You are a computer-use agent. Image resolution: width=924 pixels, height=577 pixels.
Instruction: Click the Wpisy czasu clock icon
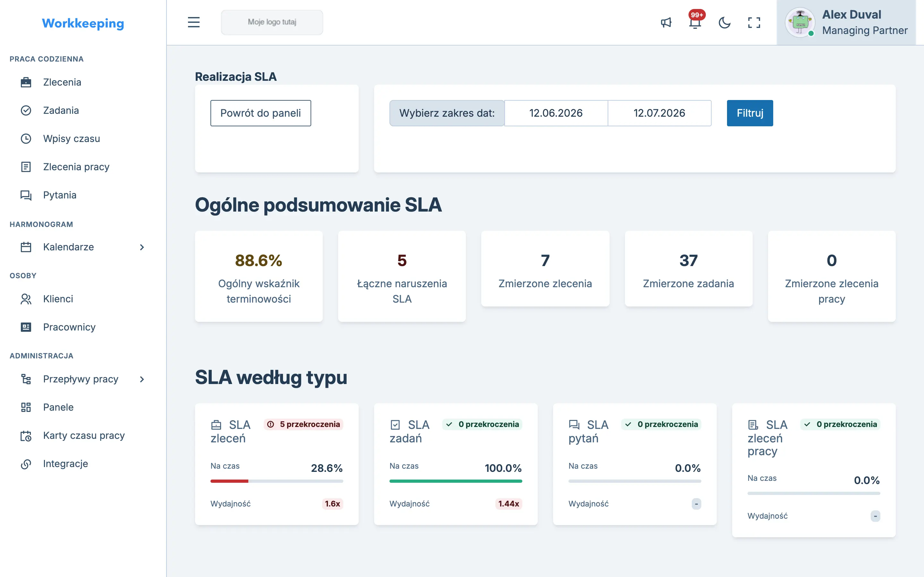[26, 138]
